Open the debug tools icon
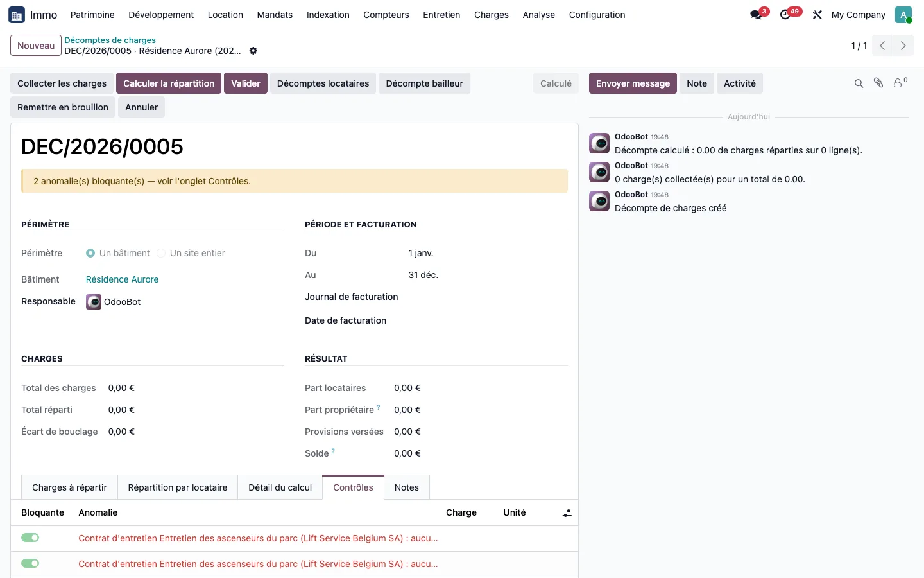This screenshot has width=924, height=578. coord(817,15)
